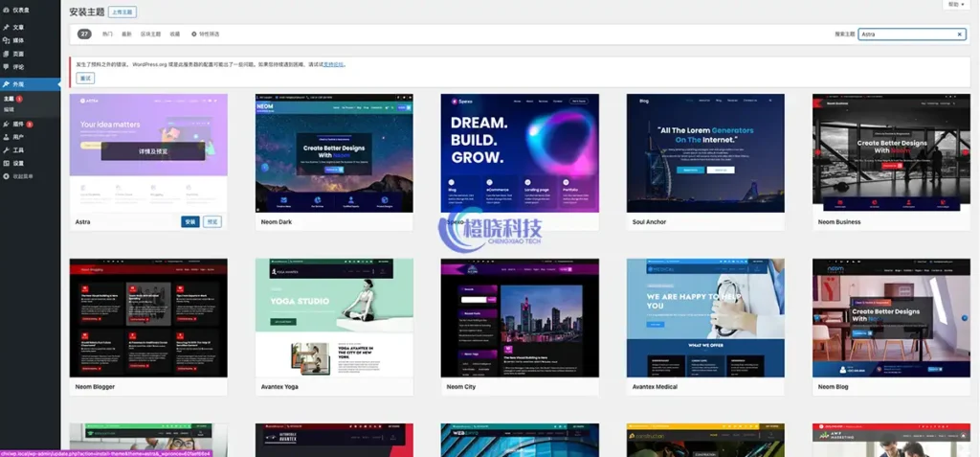Click the 工具 tools wrench icon
Viewport: 980px width, 457px height.
pos(6,150)
